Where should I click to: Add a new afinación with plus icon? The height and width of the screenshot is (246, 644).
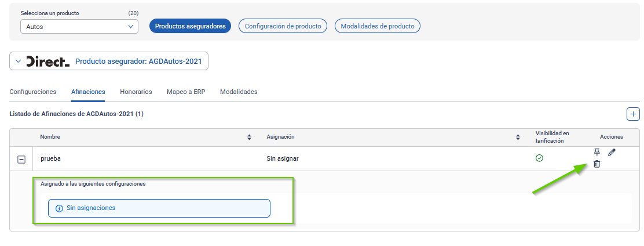pos(633,114)
